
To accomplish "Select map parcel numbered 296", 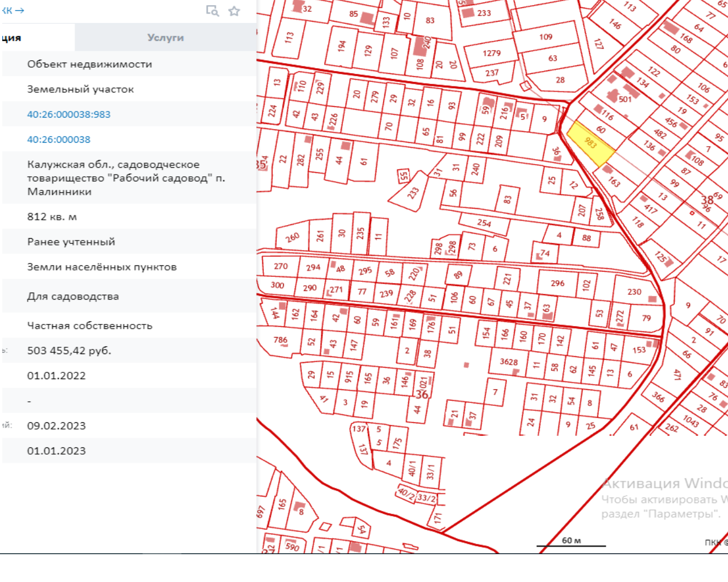I will pos(557,283).
